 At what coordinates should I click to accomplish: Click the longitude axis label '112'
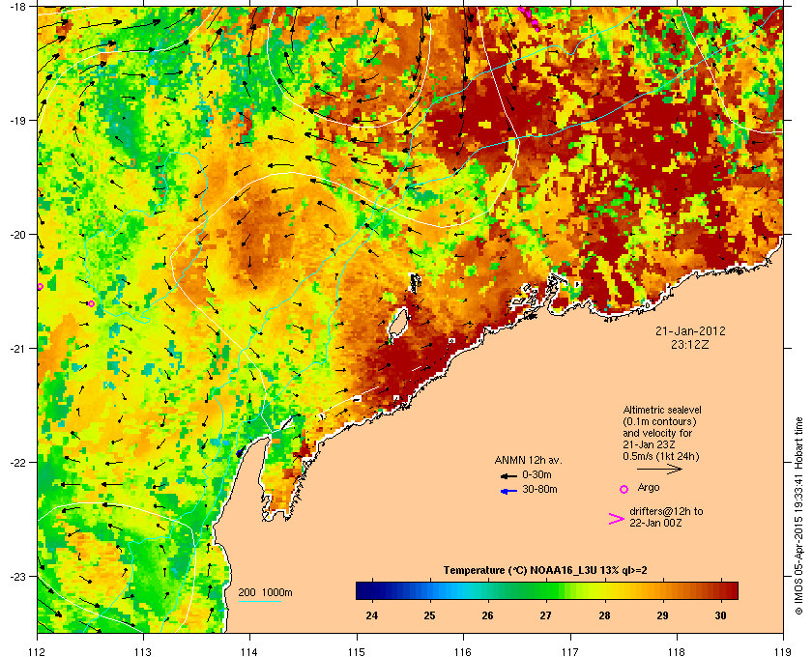(x=38, y=652)
